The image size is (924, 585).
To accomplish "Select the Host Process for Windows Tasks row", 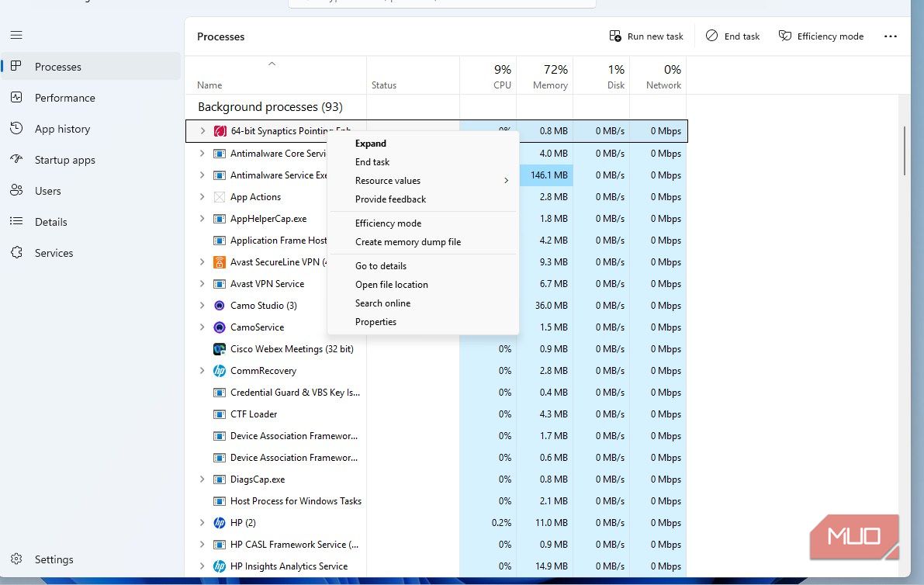I will click(x=436, y=500).
